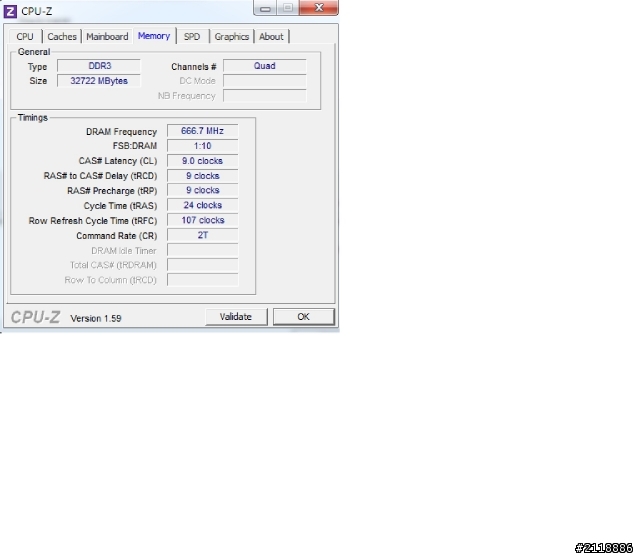Click the Version 1.59 text
This screenshot has height=556, width=640.
tap(96, 318)
